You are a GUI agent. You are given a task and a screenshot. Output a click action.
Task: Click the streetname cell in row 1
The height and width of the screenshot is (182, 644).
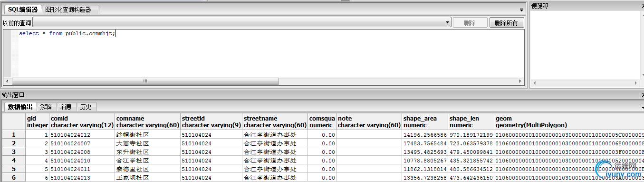275,134
